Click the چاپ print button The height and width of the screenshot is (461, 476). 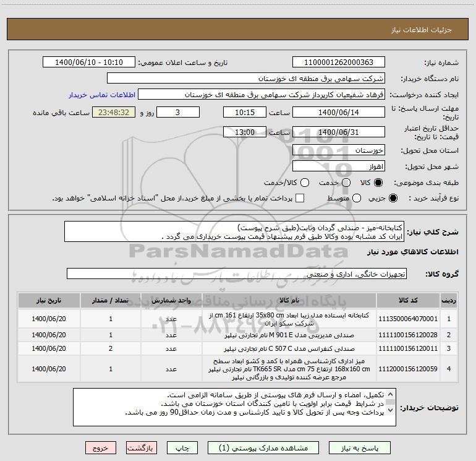point(182,448)
